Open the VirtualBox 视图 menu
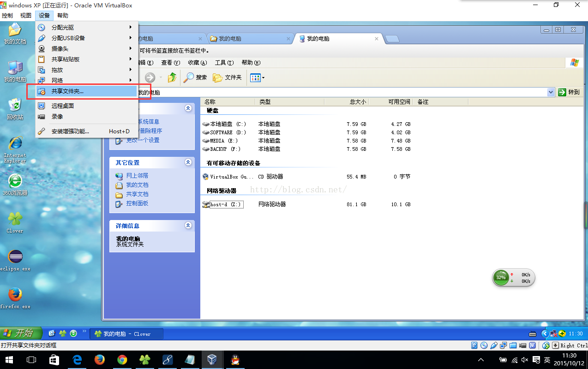Viewport: 588px width, 369px height. [26, 16]
